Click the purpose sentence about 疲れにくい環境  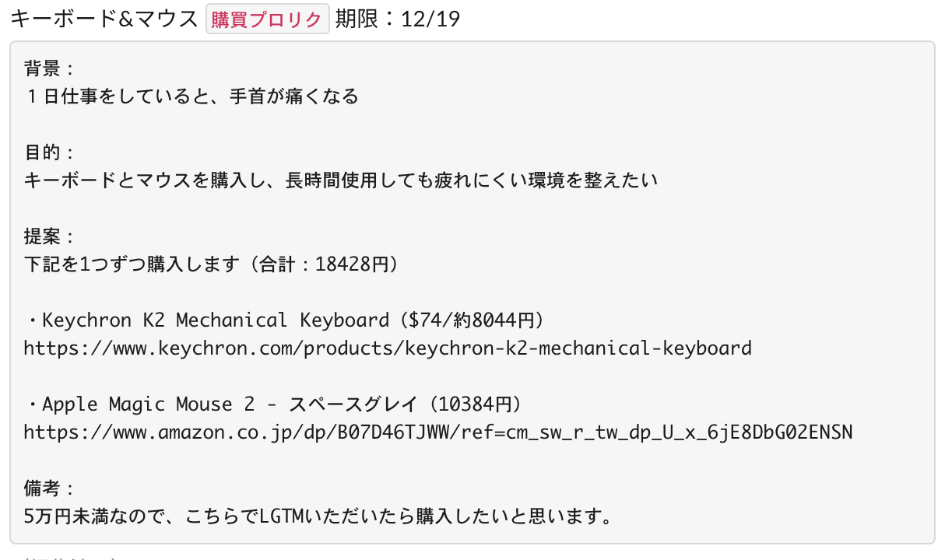pos(341,180)
